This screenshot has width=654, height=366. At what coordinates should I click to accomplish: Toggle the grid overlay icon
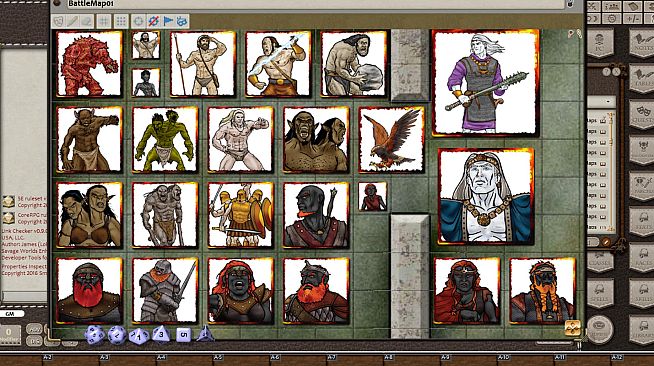tap(104, 21)
